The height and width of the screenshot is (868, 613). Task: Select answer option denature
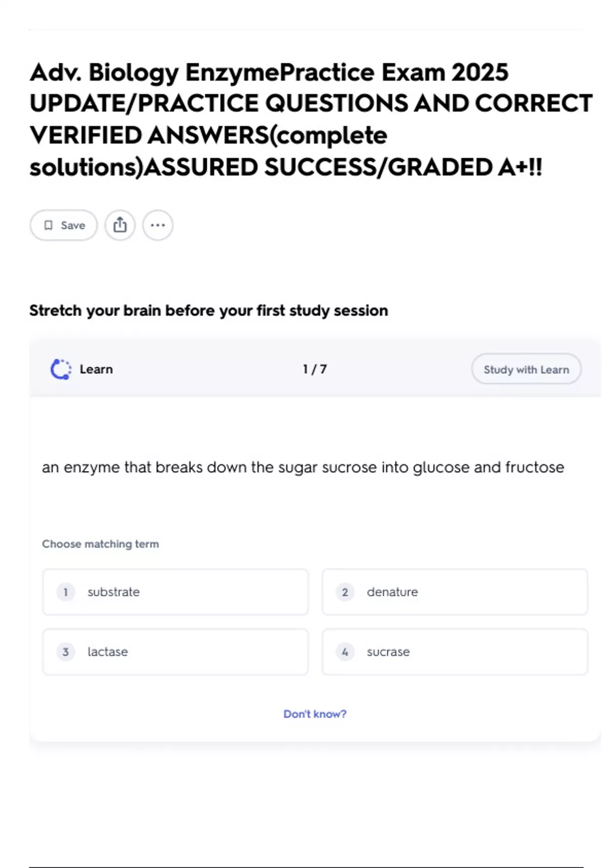tap(455, 592)
